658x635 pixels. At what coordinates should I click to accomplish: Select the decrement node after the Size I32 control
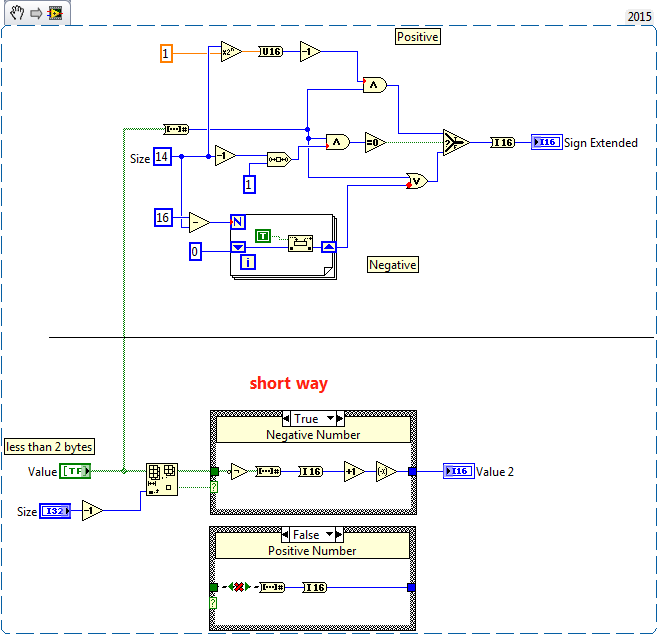pos(92,510)
